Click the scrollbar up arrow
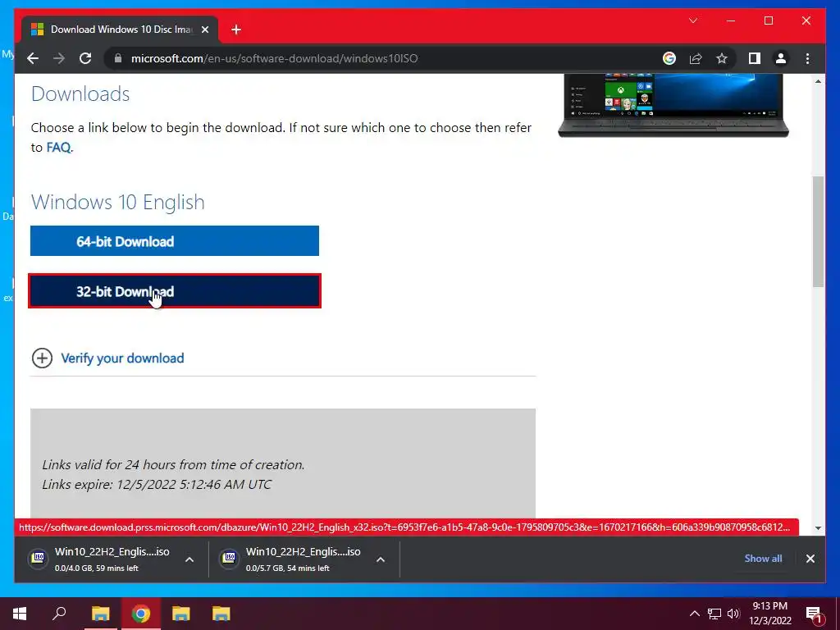The height and width of the screenshot is (630, 840). point(818,81)
